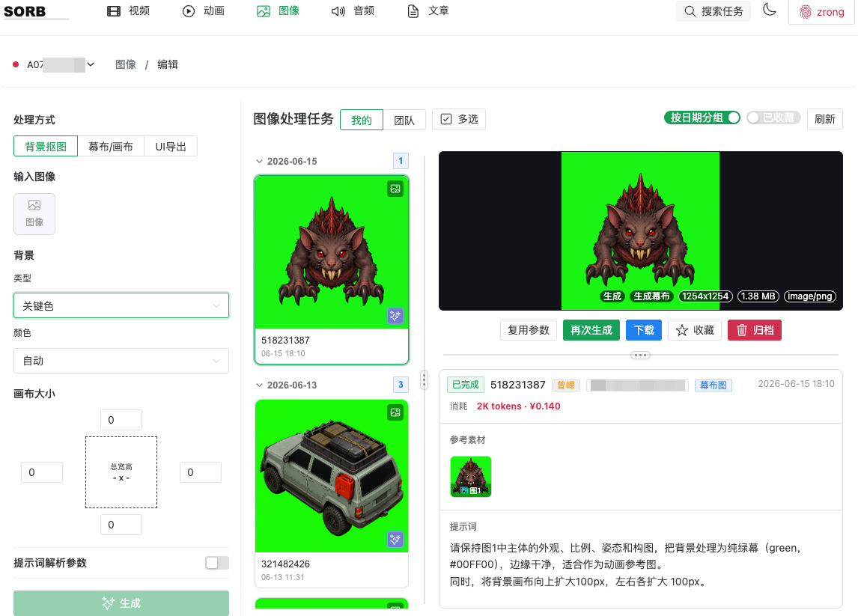Image resolution: width=858 pixels, height=616 pixels.
Task: Click the bottom canvas size input
Action: coord(121,525)
